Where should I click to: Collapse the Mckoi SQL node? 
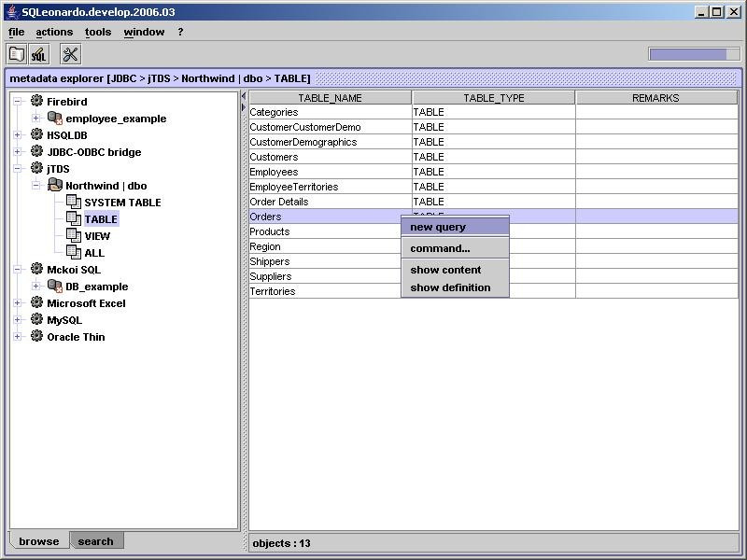[18, 269]
